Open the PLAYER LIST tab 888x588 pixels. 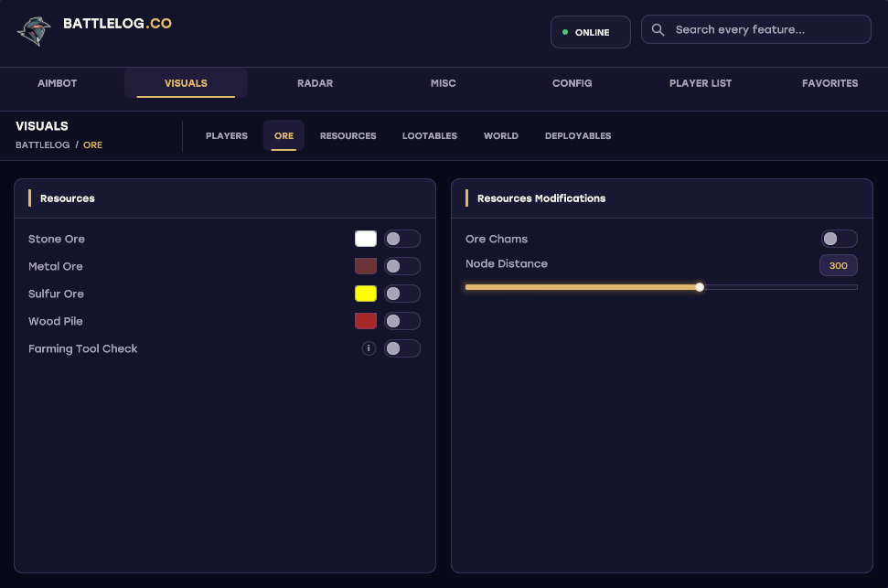(x=700, y=83)
